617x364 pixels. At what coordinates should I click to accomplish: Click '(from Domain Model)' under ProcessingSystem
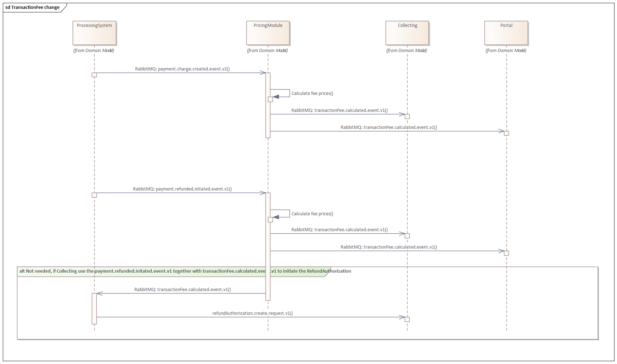(x=94, y=51)
